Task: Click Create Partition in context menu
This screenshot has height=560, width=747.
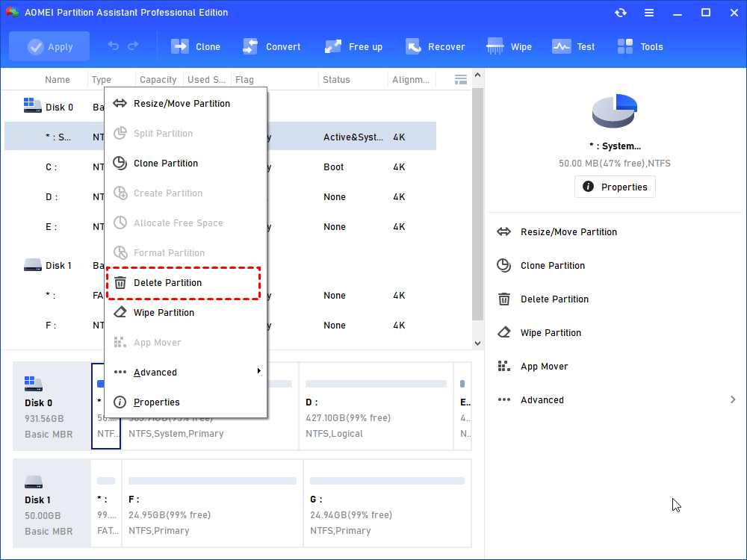Action: (186, 193)
